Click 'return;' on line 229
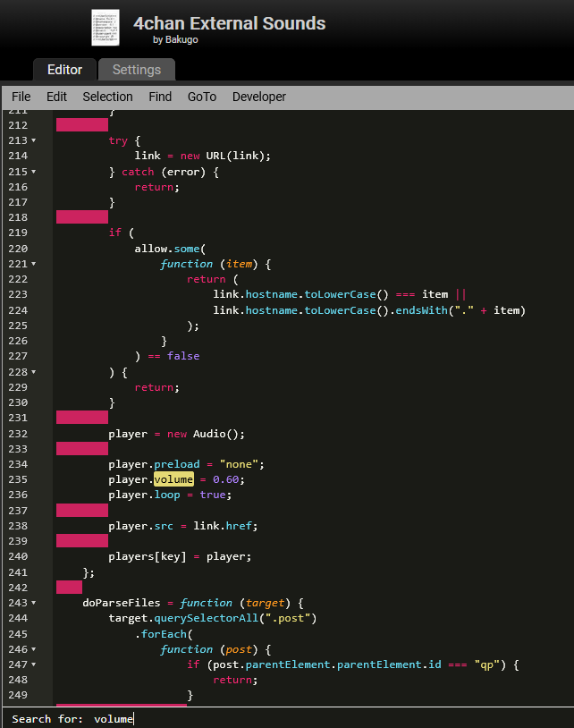This screenshot has height=728, width=574. 156,387
